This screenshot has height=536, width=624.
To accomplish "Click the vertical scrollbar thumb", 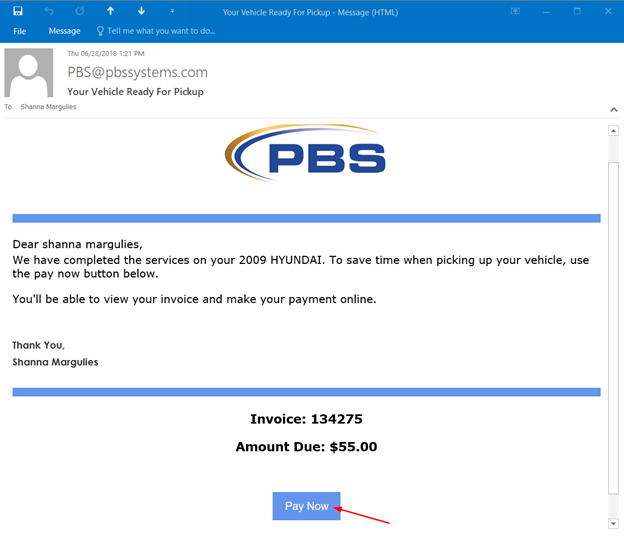I will pos(613,328).
